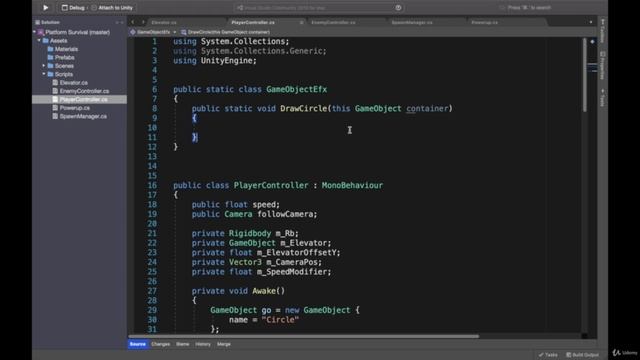Open the Properties side panel
640x360 pixels.
point(602,65)
